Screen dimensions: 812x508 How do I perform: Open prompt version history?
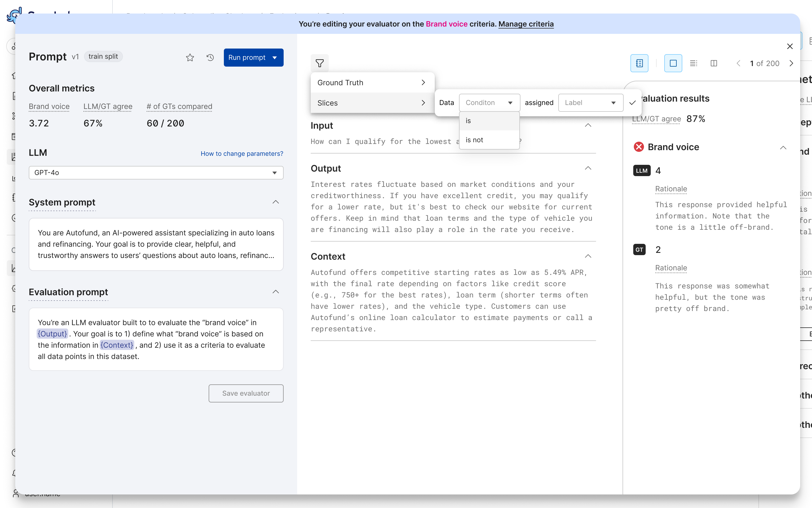pos(210,58)
